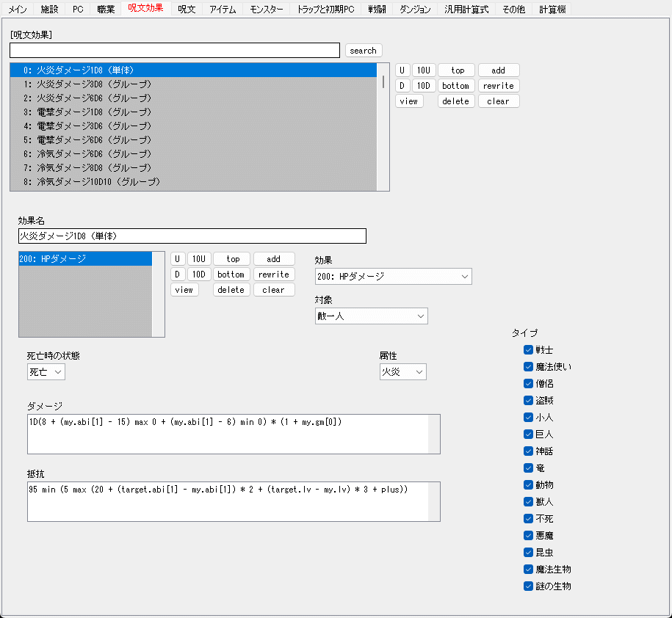This screenshot has height=618, width=672.
Task: Toggle the 巨人 checkbox
Action: point(529,435)
